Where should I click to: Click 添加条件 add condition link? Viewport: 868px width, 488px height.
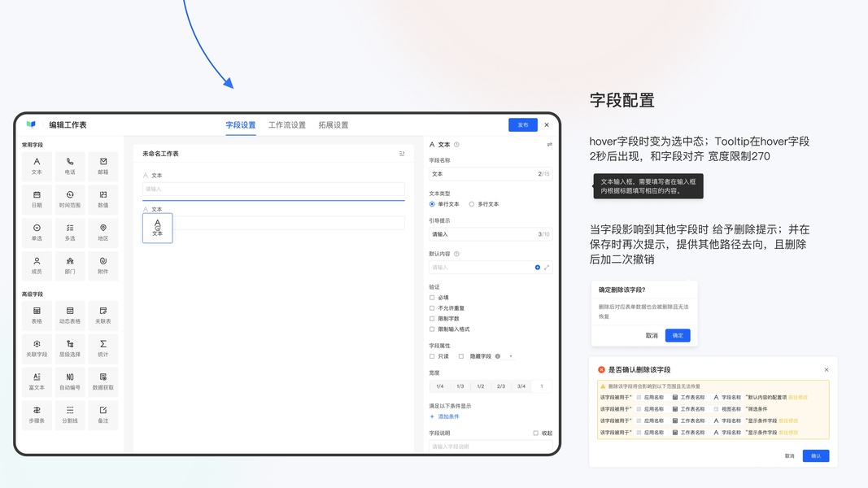tap(444, 416)
